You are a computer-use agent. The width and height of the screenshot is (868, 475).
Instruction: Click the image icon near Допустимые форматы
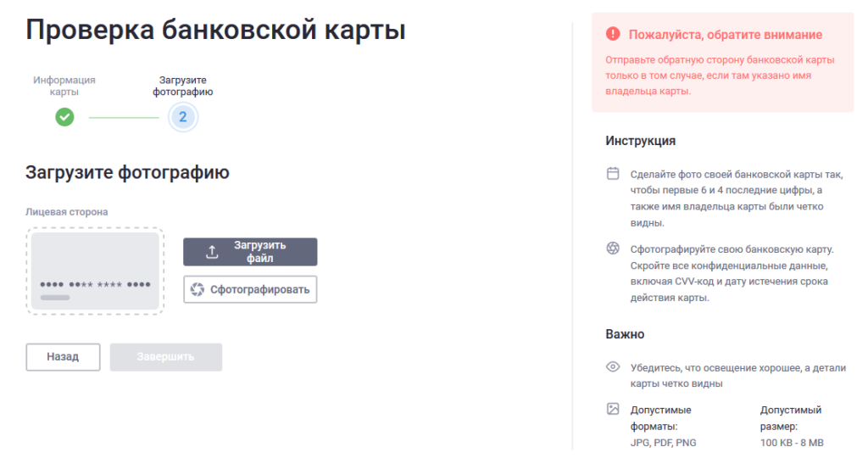(x=613, y=409)
